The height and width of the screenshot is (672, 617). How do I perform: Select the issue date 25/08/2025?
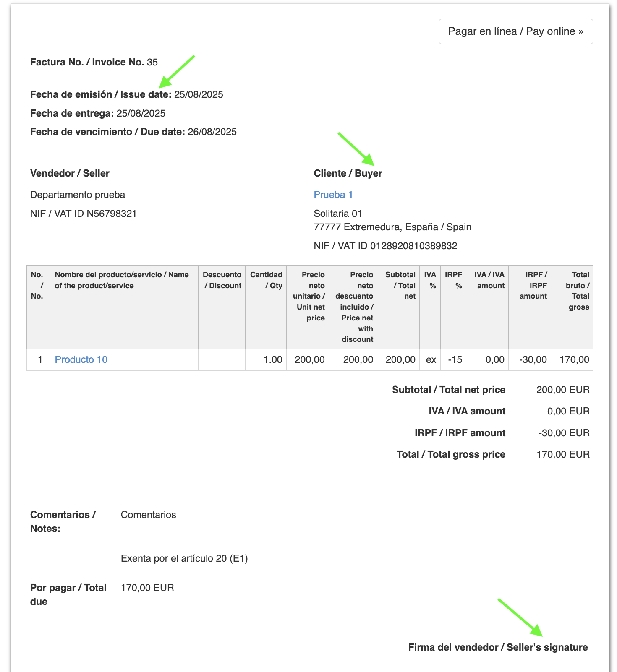click(199, 94)
